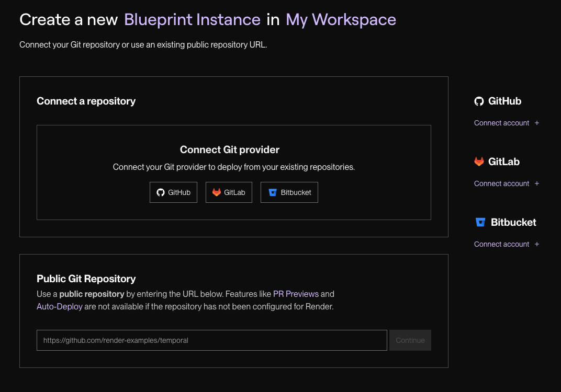Click the Connect Git provider heading
This screenshot has height=392, width=561.
point(230,149)
